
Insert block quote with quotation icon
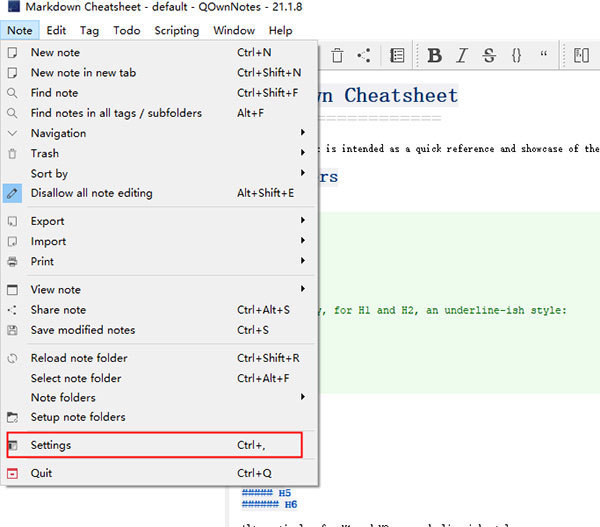tap(544, 56)
